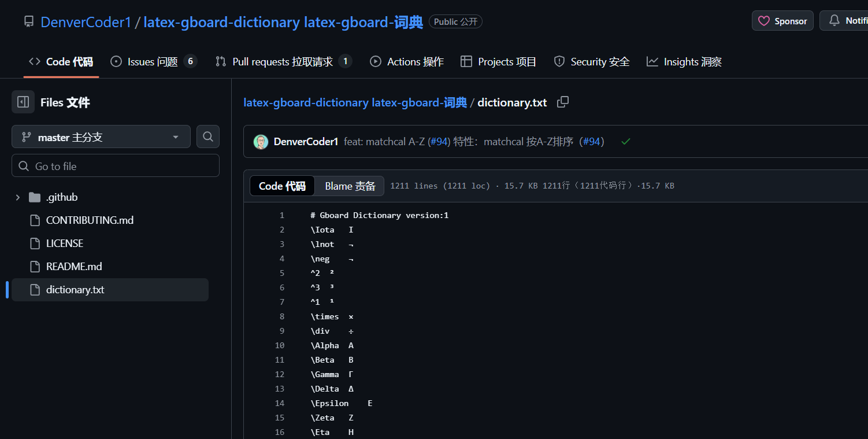Viewport: 868px width, 439px height.
Task: Open the commit message 'feat: matchcal A-Z'
Action: pos(384,142)
